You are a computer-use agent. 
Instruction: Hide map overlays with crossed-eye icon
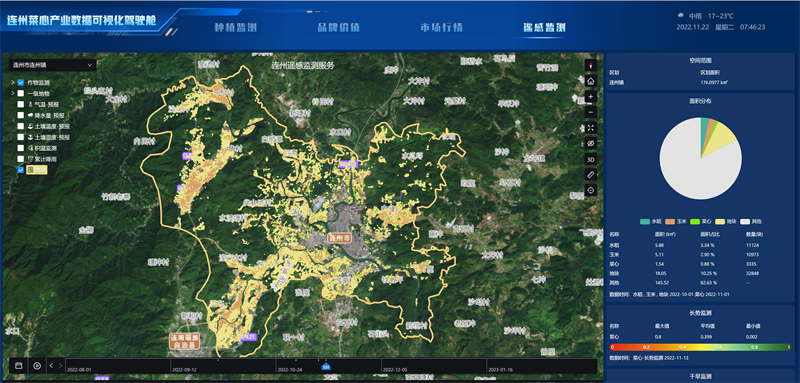click(591, 143)
